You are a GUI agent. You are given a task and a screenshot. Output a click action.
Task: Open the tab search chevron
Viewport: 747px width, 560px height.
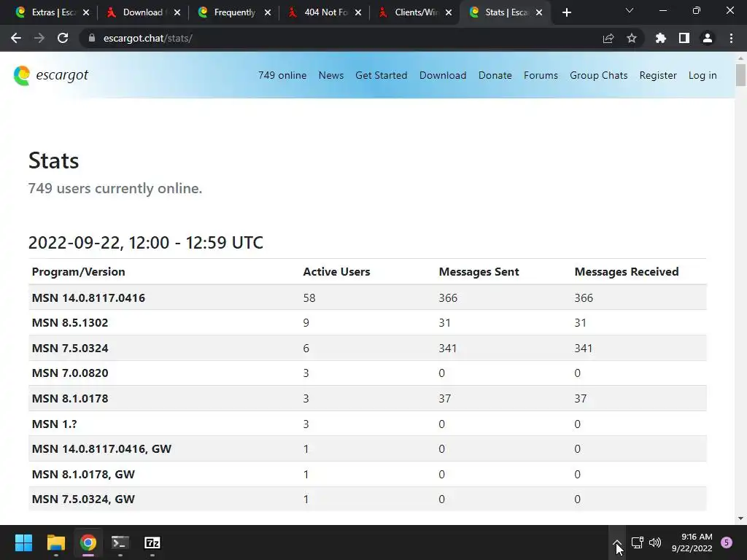click(630, 10)
